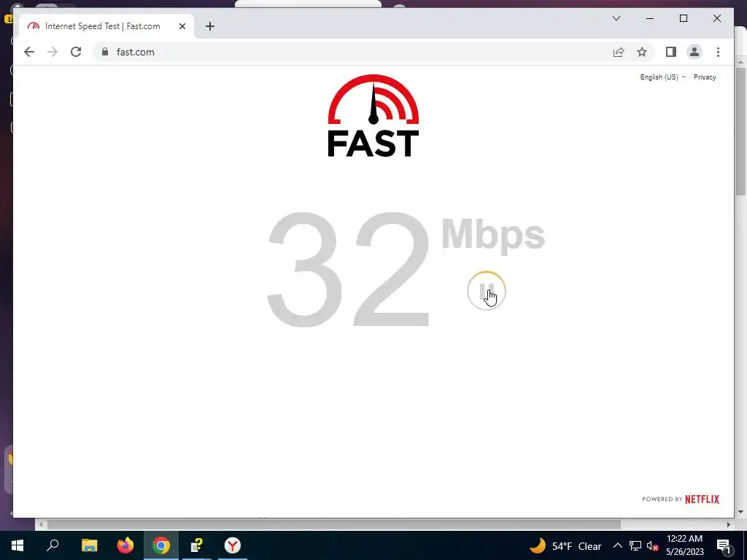The height and width of the screenshot is (560, 747).
Task: Launch Firefox from the taskbar
Action: tap(125, 545)
